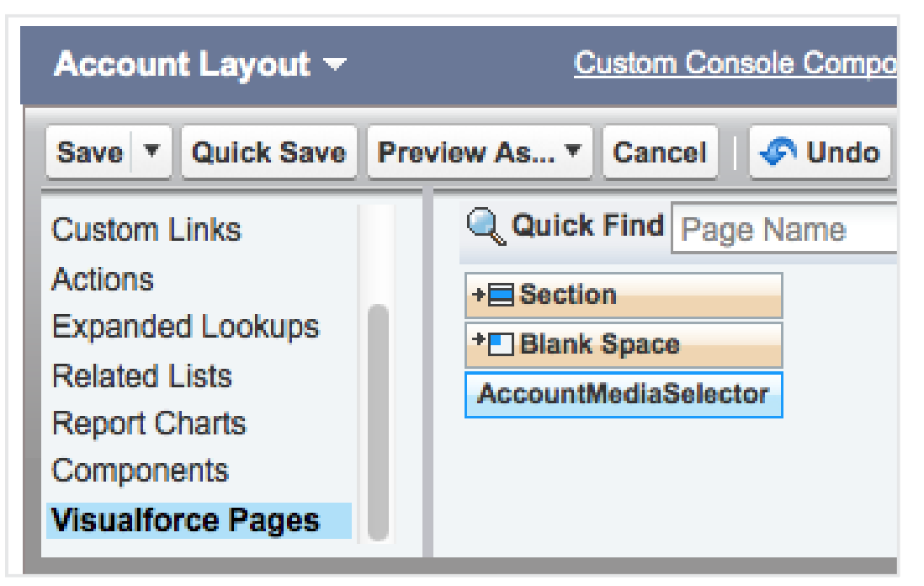Click the category list scrollbar

[x=379, y=421]
